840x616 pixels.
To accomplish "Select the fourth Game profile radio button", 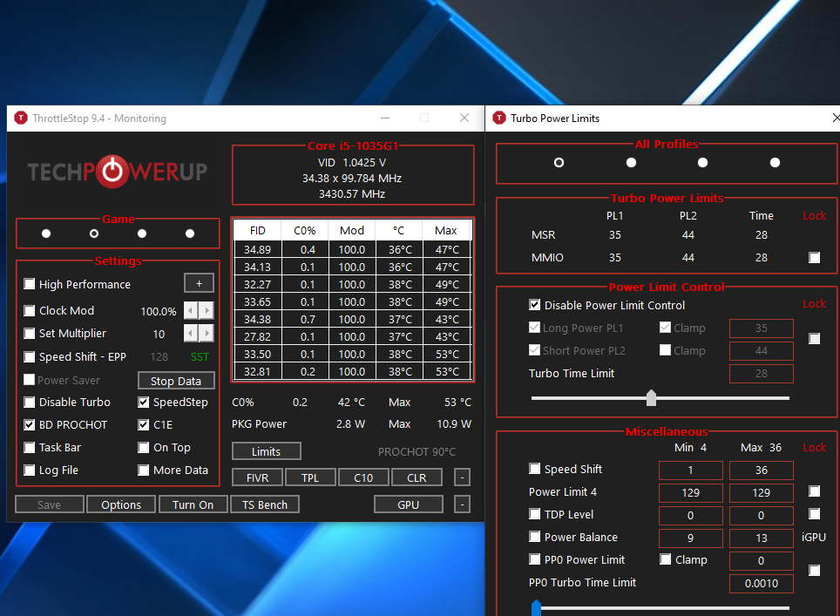I will (x=190, y=234).
